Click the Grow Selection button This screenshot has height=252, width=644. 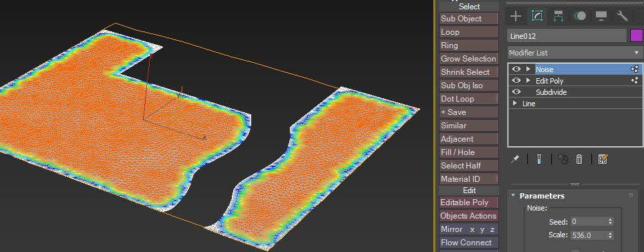pos(469,59)
